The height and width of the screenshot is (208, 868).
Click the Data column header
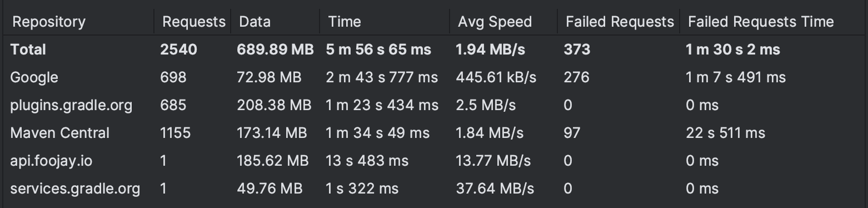point(275,22)
